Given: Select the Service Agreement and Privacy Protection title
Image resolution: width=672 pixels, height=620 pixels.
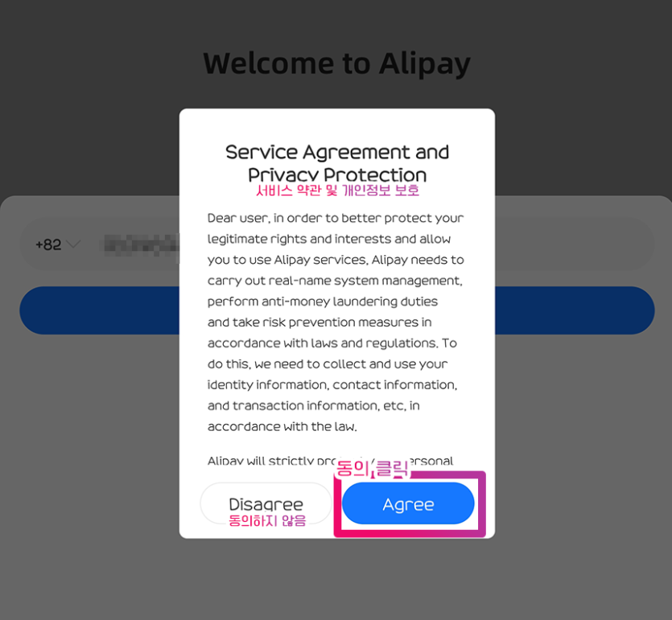Looking at the screenshot, I should 337,163.
